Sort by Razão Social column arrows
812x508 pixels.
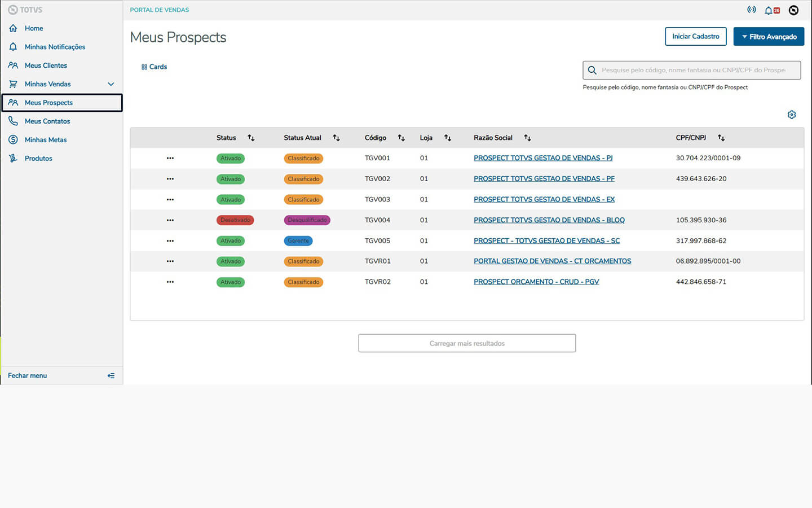pos(527,138)
